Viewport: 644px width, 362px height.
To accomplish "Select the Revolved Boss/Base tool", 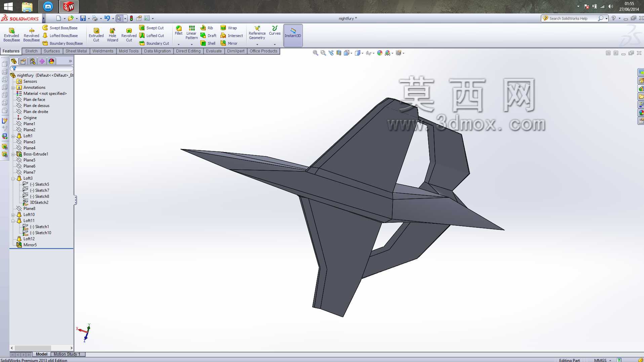I will pyautogui.click(x=32, y=35).
